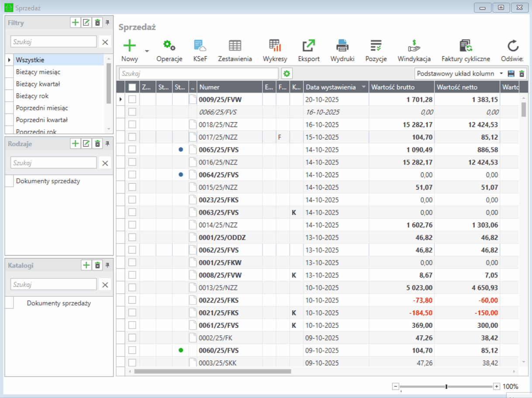532x398 pixels.
Task: Select Poprzedni kwartał filter
Action: coord(41,120)
